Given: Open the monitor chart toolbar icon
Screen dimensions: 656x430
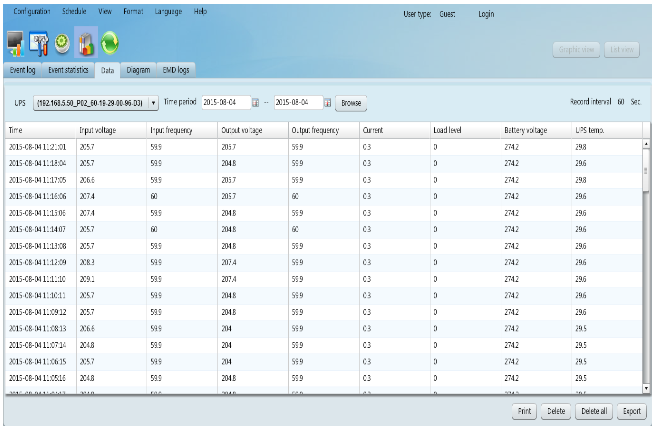Looking at the screenshot, I should [15, 43].
